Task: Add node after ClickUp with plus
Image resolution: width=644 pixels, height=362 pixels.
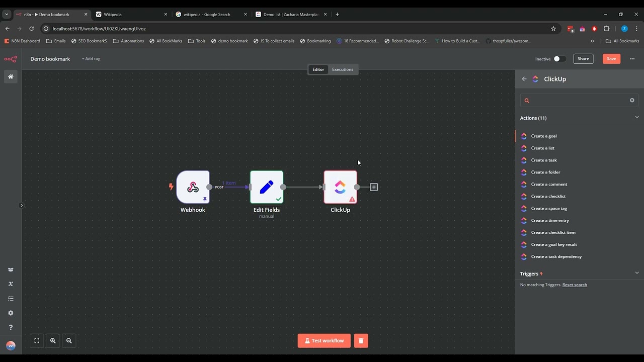Action: tap(374, 187)
